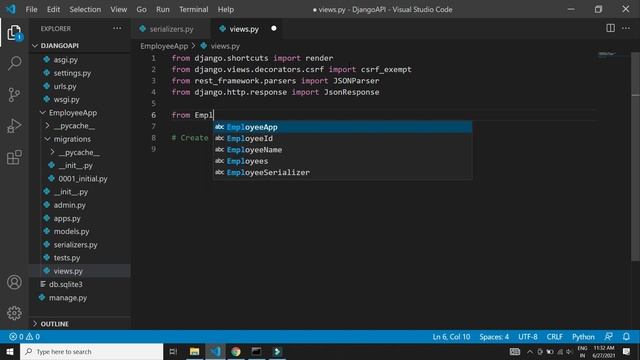Open the terminal app on the taskbar
The image size is (640, 360).
click(256, 351)
